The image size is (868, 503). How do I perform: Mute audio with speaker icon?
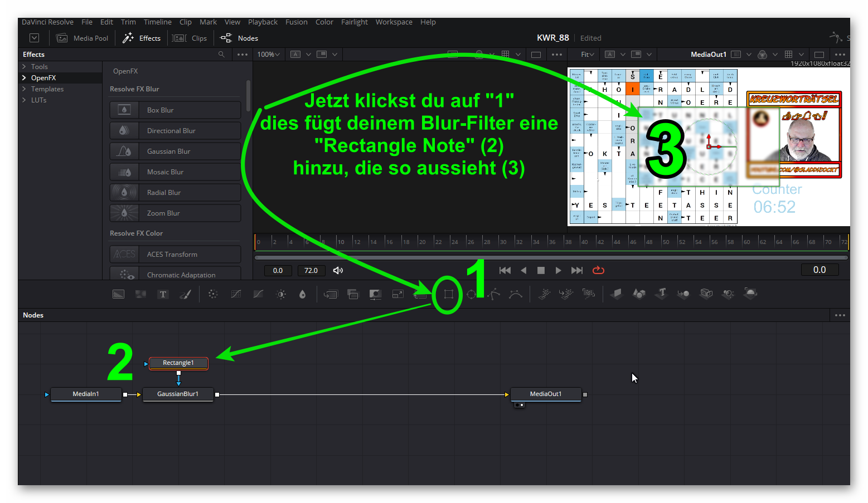point(338,270)
